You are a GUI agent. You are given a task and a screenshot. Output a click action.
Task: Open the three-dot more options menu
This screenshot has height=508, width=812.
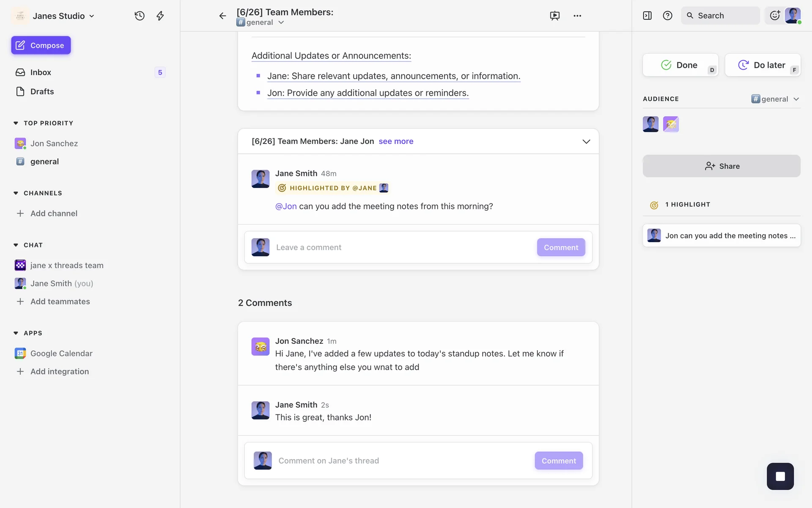577,16
